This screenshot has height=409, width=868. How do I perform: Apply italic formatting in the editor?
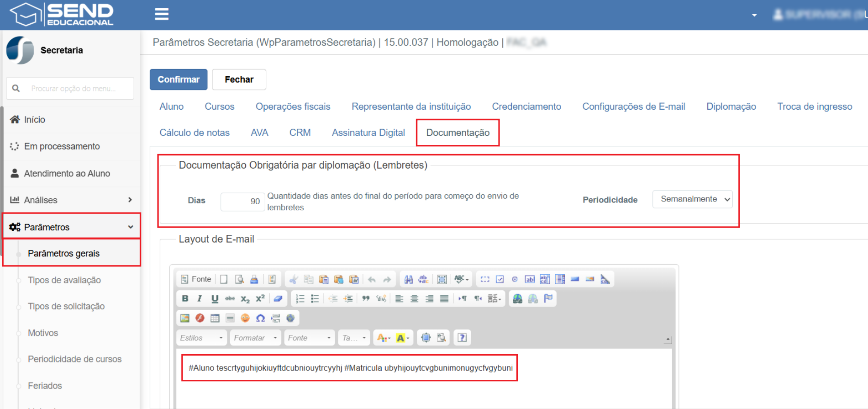(200, 298)
